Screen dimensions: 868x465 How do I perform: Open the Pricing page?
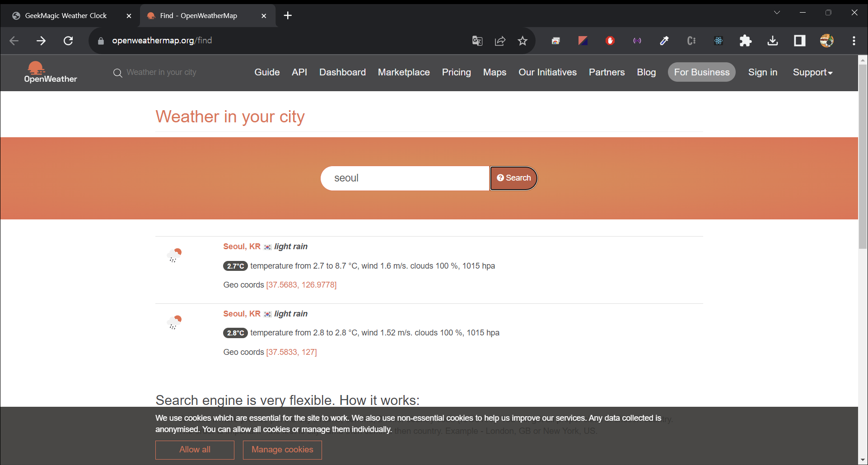tap(456, 72)
